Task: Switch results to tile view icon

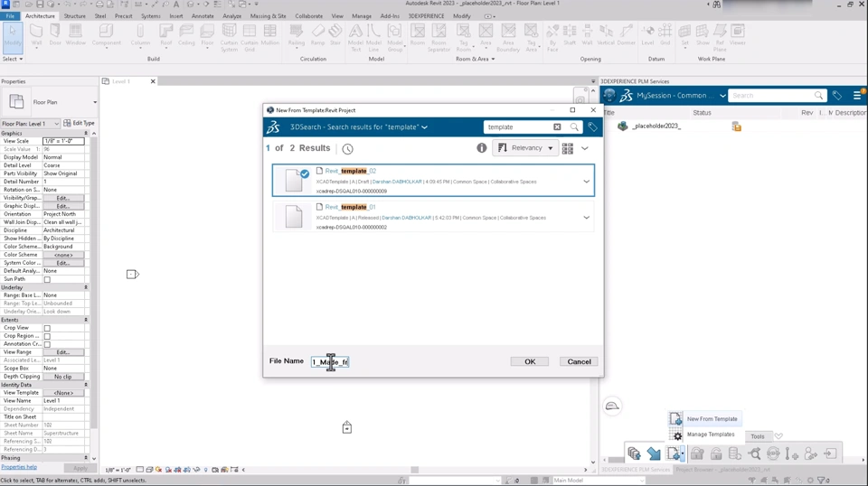Action: click(568, 148)
